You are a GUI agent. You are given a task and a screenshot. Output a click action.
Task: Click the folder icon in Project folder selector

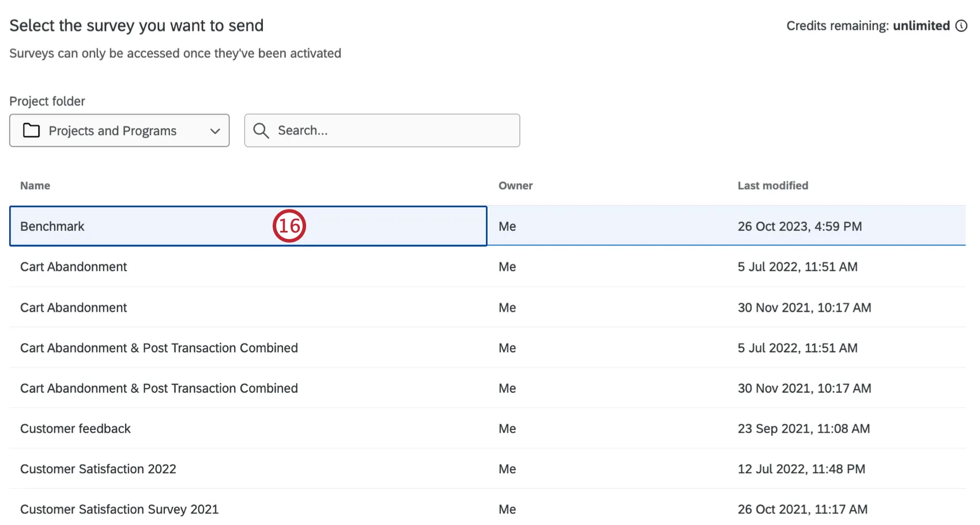[32, 130]
